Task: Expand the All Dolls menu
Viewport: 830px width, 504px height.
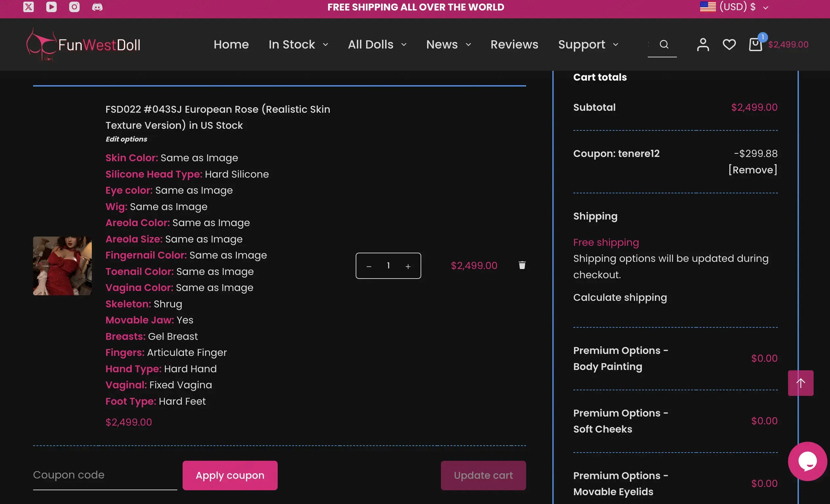Action: (x=377, y=45)
